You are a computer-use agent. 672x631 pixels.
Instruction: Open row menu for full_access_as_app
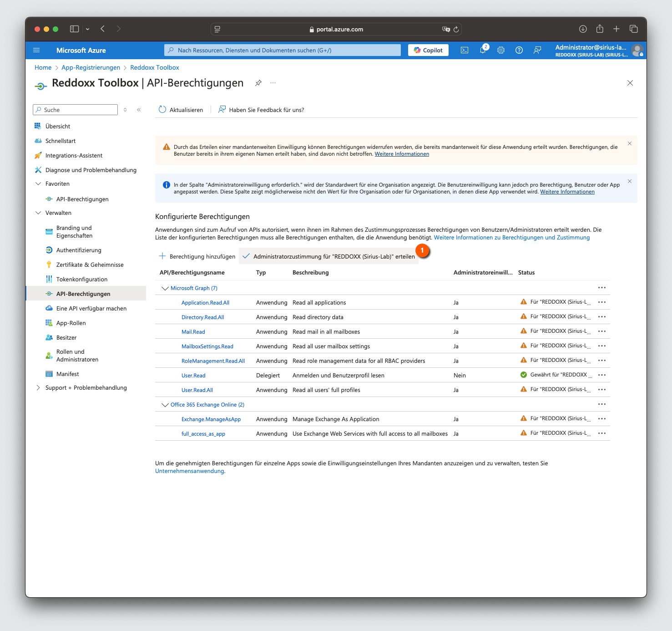coord(602,433)
